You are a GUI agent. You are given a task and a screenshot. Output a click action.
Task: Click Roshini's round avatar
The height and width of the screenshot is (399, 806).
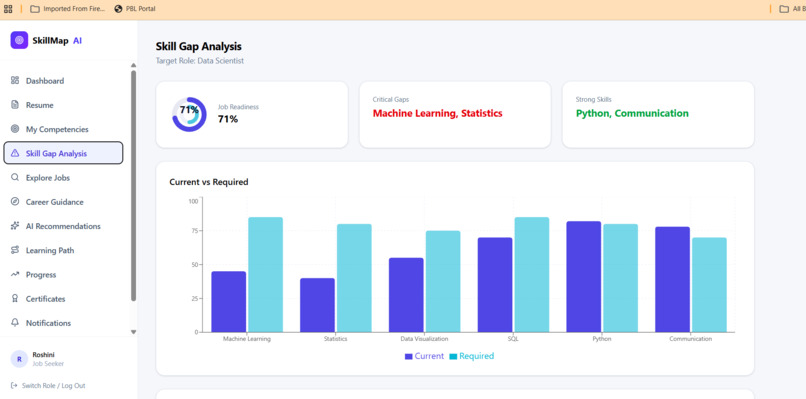click(x=19, y=359)
